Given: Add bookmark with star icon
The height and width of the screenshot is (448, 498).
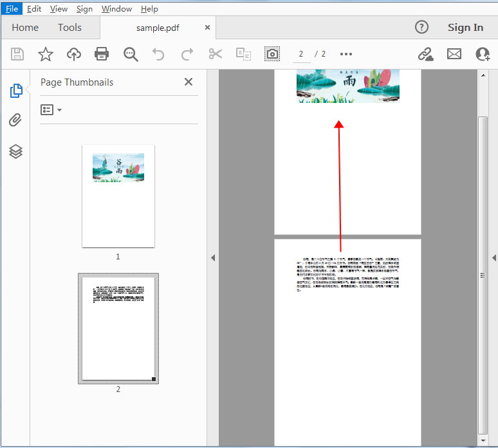Looking at the screenshot, I should (x=46, y=54).
